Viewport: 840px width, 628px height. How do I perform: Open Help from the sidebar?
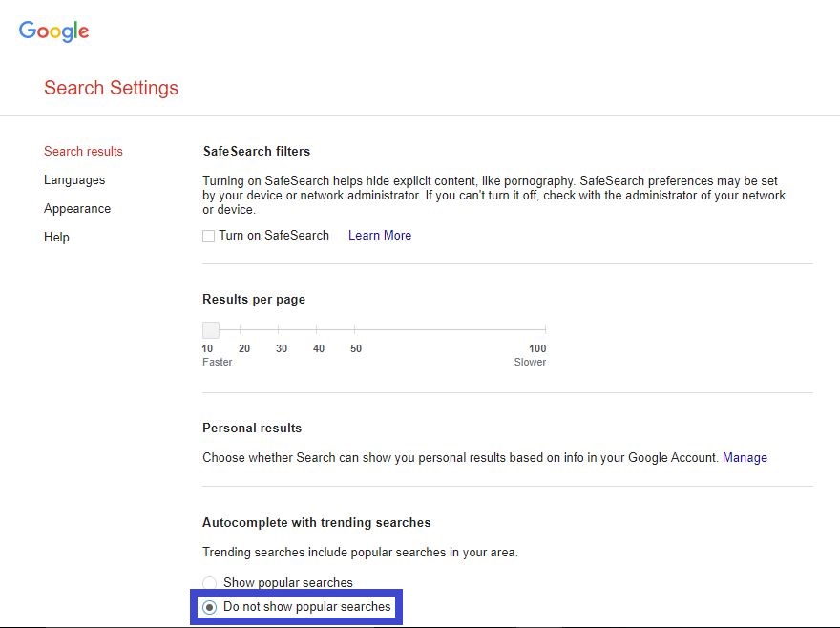(56, 237)
